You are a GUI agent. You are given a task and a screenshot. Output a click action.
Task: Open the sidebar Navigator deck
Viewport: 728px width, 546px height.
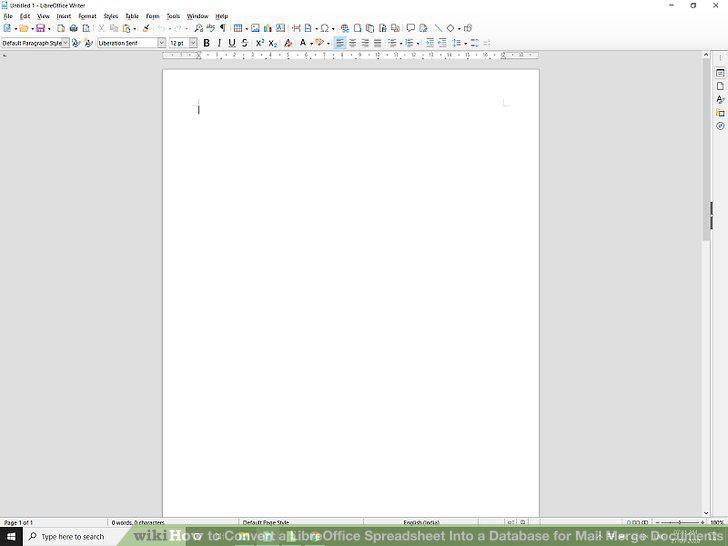720,126
